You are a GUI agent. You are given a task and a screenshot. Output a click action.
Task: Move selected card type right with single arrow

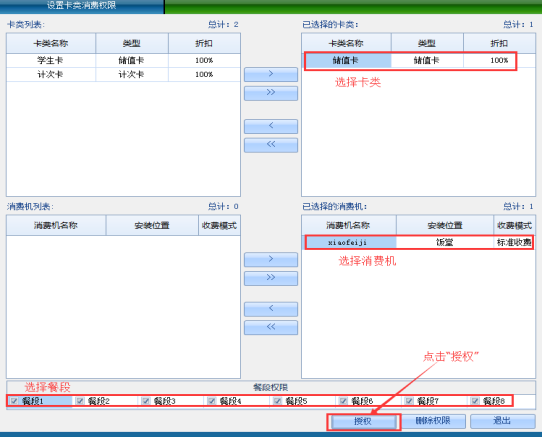[271, 74]
